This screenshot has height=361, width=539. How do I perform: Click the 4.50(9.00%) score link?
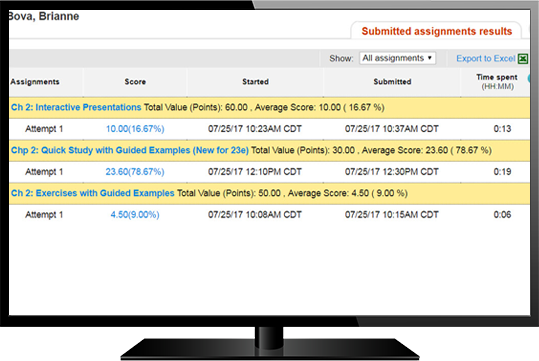tap(135, 215)
